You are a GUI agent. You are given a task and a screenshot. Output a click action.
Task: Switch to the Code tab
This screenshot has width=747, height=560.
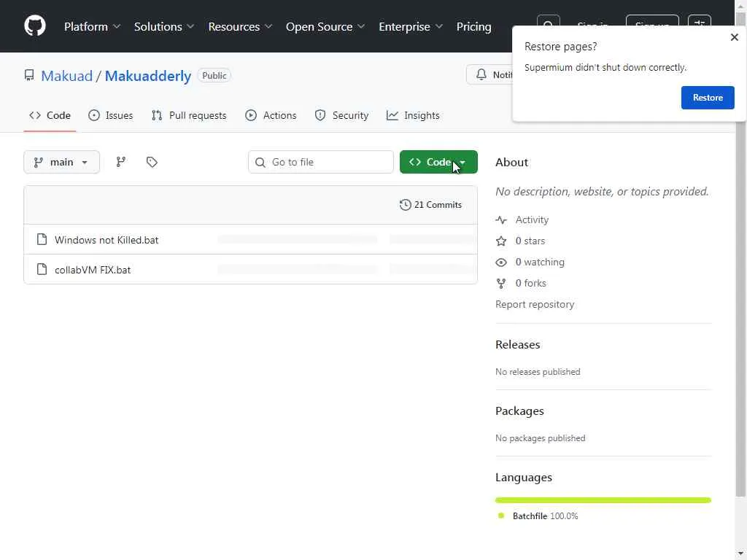click(50, 115)
